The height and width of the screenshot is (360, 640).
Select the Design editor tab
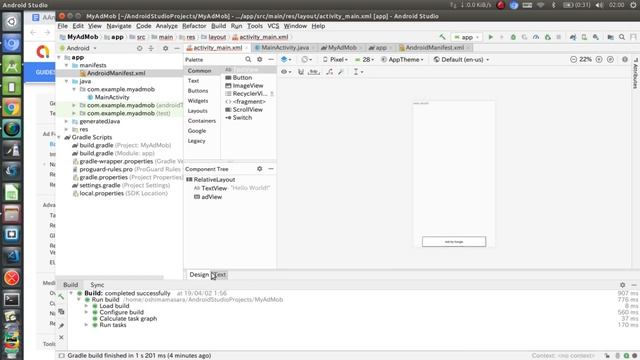point(199,275)
